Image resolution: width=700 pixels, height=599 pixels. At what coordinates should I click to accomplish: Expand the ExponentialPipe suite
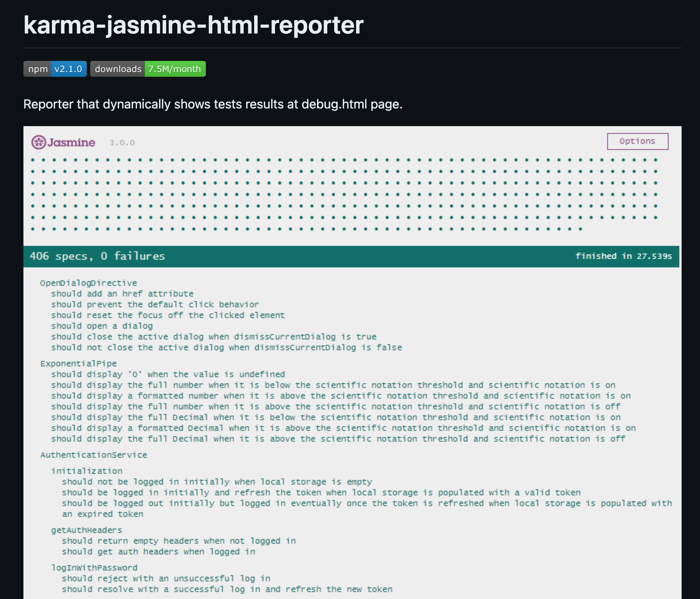tap(79, 363)
